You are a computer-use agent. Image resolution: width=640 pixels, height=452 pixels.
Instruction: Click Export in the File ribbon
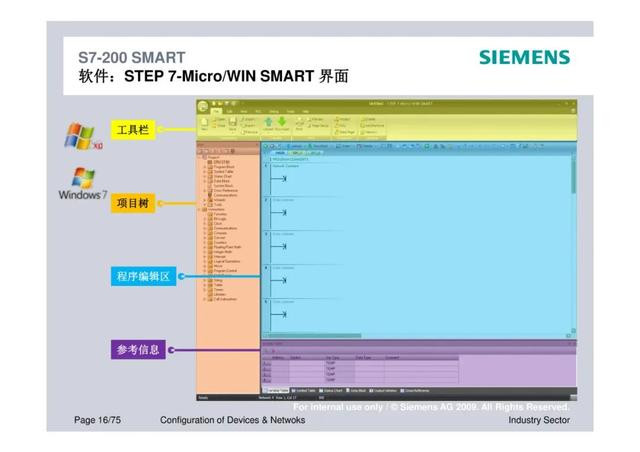247,125
